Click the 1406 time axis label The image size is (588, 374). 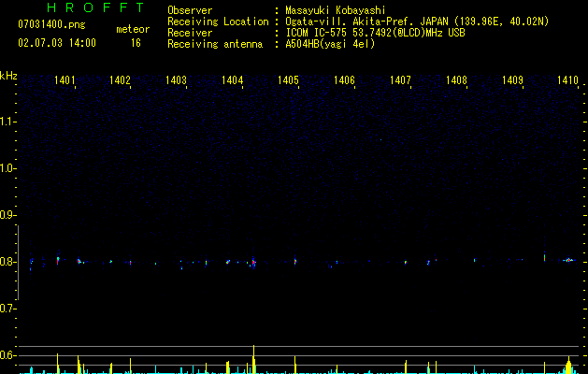[x=344, y=79]
